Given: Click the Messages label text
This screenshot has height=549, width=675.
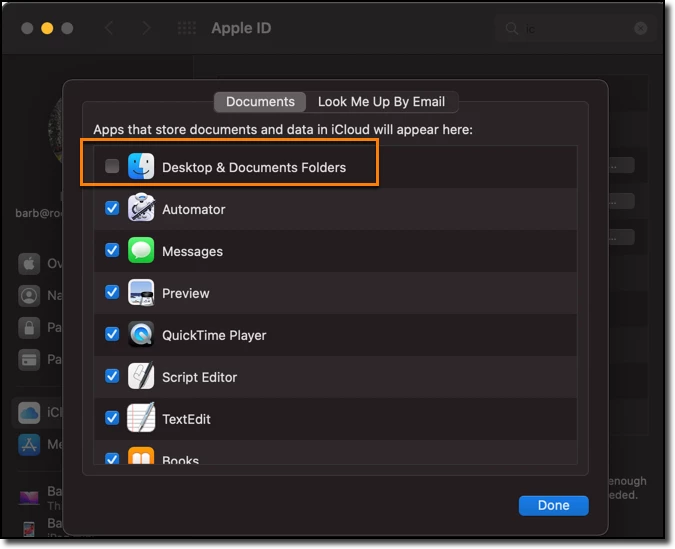Looking at the screenshot, I should point(192,251).
